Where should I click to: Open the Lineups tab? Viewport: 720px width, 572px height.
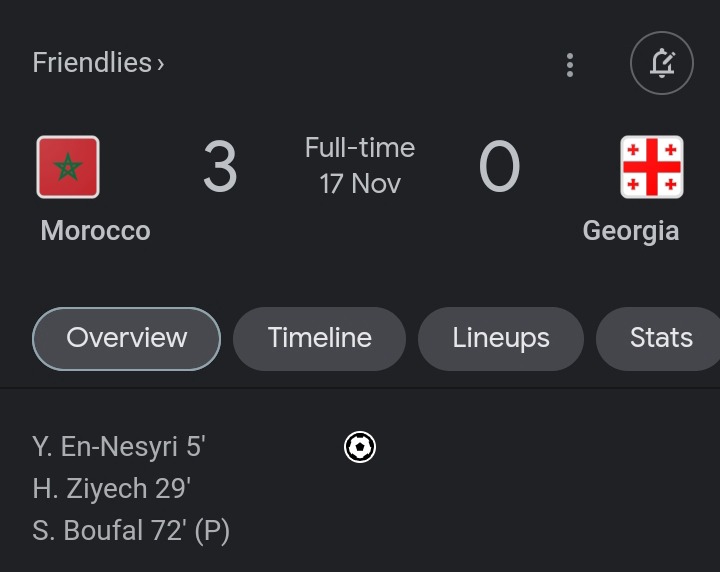point(501,338)
